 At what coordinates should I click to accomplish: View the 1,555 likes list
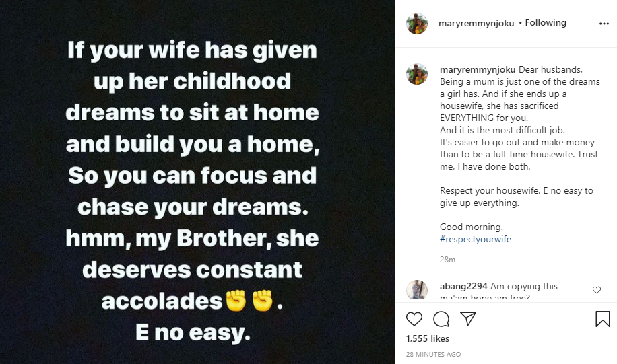coord(428,338)
